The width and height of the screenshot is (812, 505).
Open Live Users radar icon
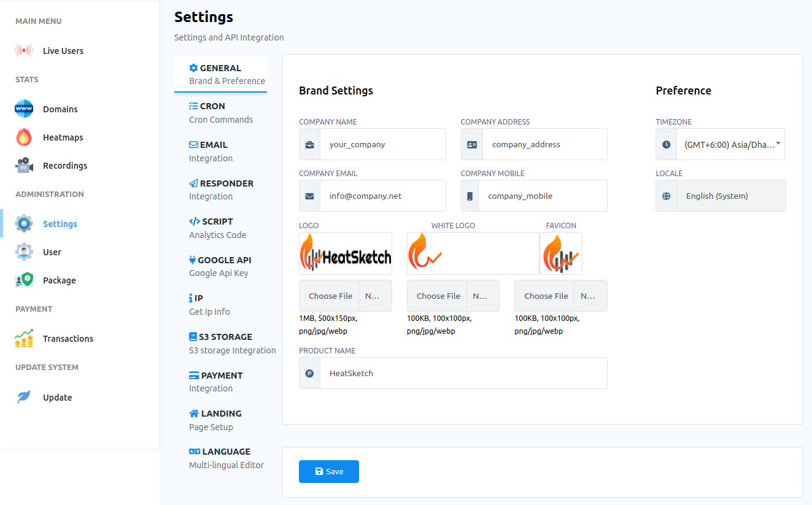[x=24, y=51]
